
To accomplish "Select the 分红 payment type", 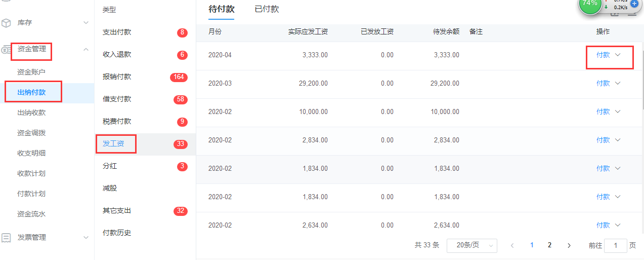I will pos(145,166).
